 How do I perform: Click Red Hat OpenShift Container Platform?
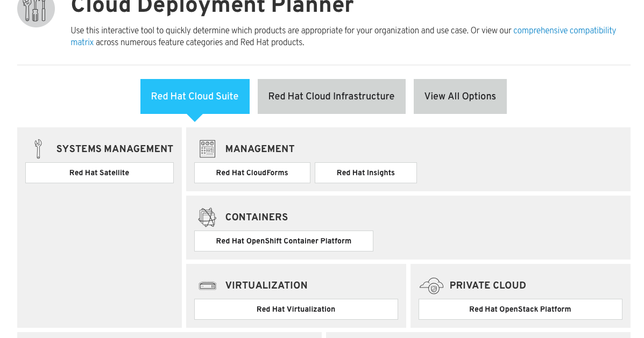tap(284, 241)
